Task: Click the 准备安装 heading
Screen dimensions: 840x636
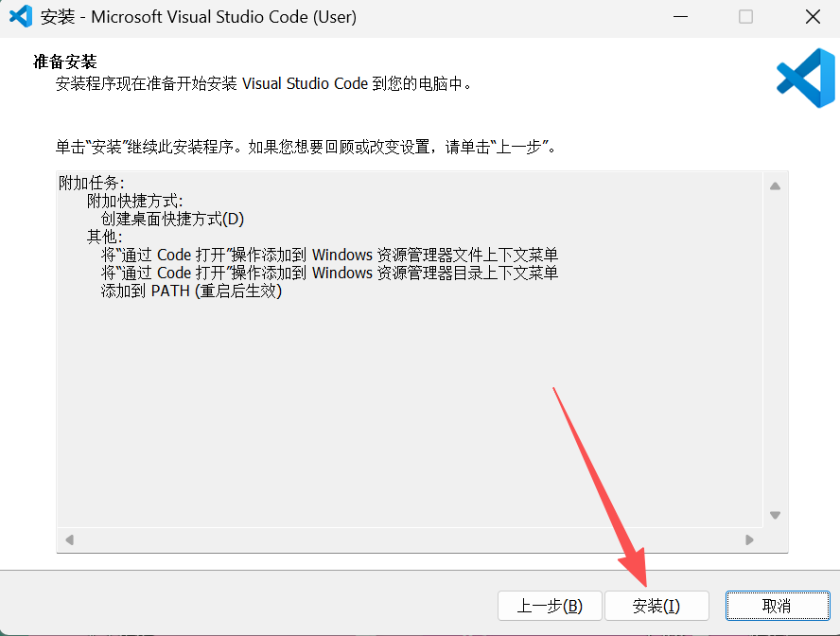Action: tap(65, 62)
